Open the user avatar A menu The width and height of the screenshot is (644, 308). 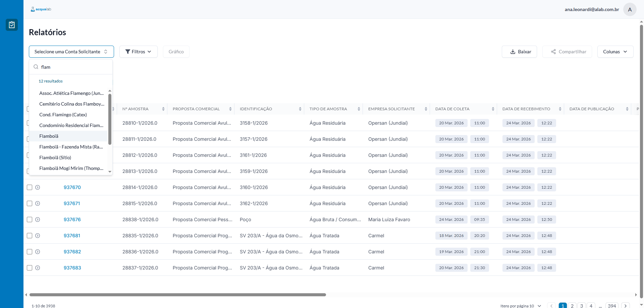tap(630, 9)
